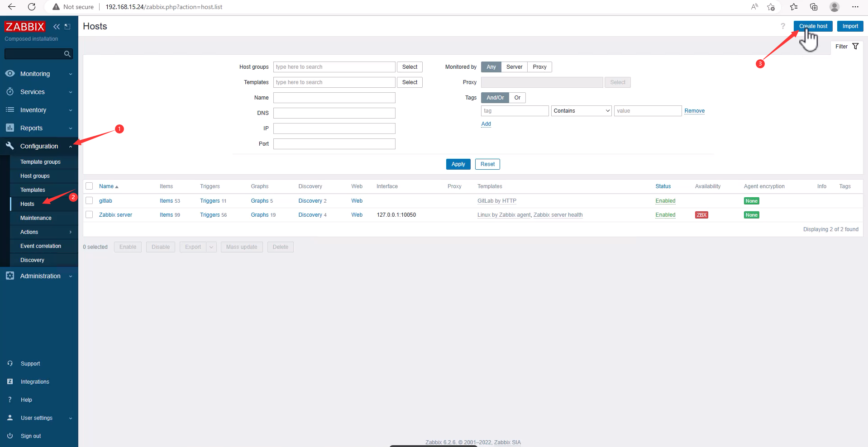Click the Zabbix logo in sidebar
Viewport: 868px width, 447px height.
25,27
